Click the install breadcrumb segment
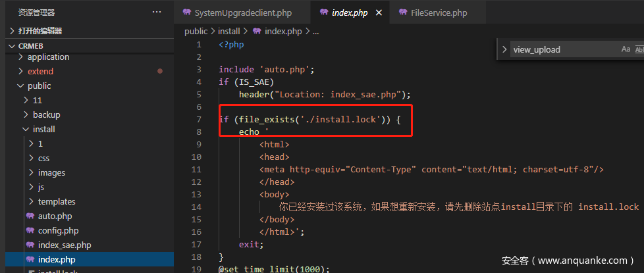Image resolution: width=644 pixels, height=273 pixels. [x=228, y=31]
